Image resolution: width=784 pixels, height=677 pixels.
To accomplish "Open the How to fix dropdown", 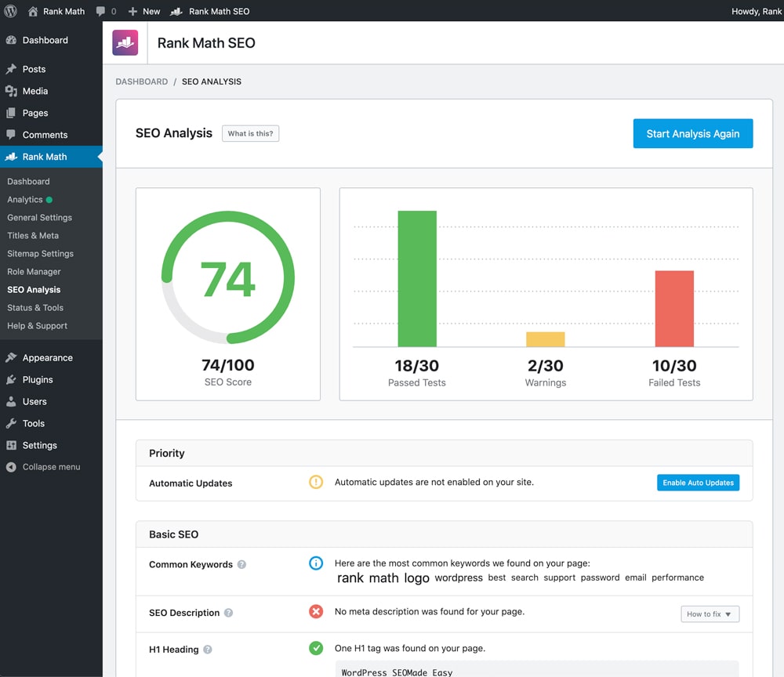I will (710, 614).
